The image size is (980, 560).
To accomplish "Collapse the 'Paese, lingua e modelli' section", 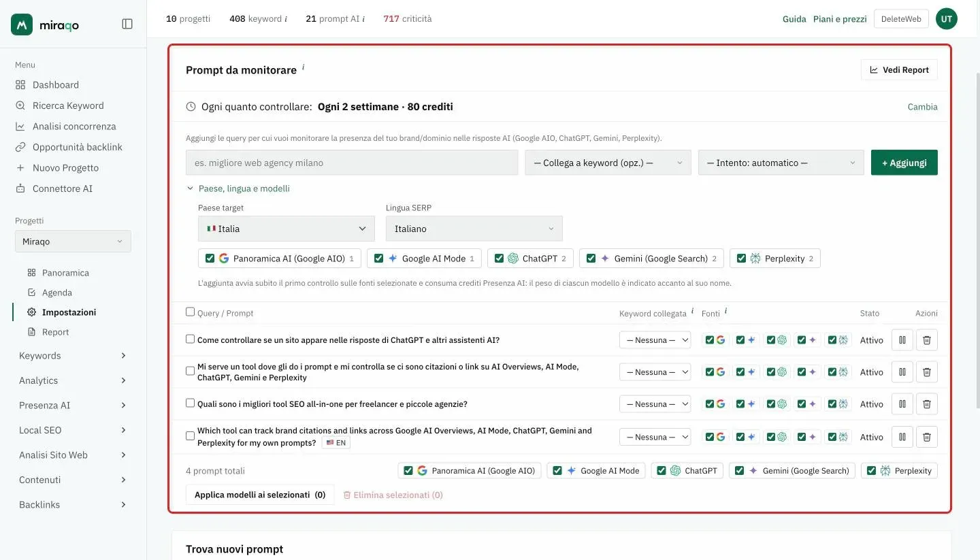I will 238,188.
